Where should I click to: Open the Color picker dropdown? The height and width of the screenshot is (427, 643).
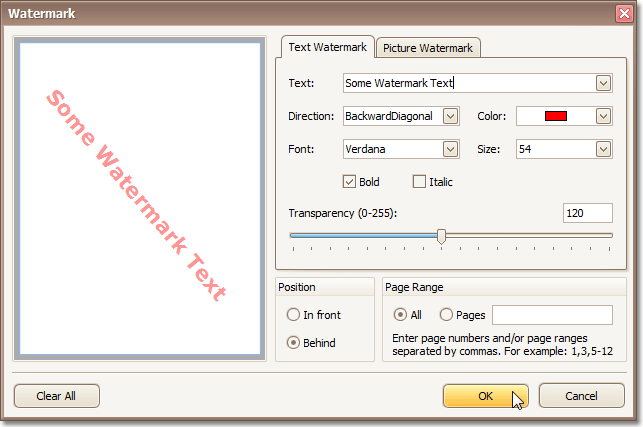click(x=603, y=116)
